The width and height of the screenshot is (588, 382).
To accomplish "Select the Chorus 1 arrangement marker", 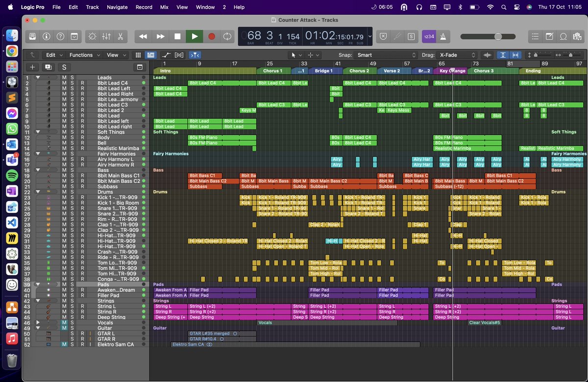I will coord(273,71).
